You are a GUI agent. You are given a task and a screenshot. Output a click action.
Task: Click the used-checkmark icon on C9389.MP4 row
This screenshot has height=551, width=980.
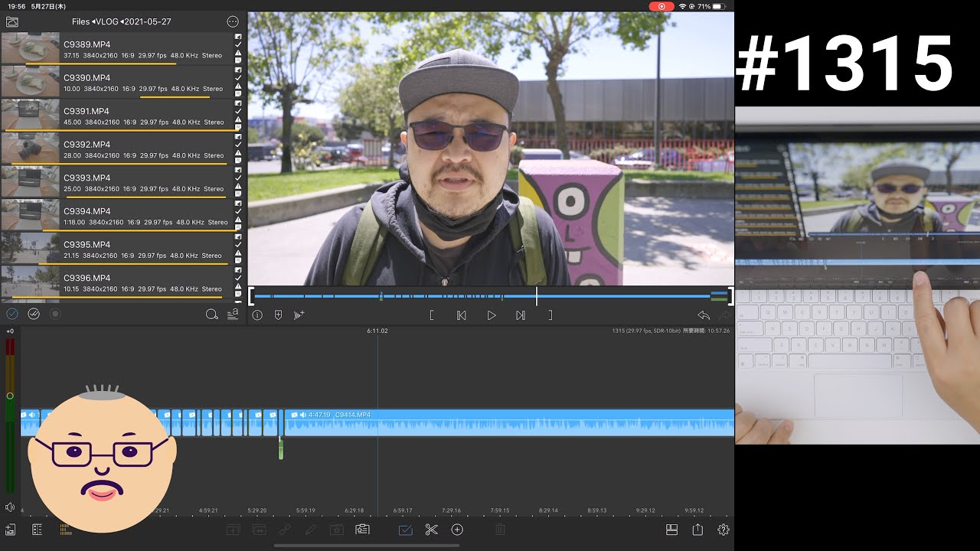[238, 44]
